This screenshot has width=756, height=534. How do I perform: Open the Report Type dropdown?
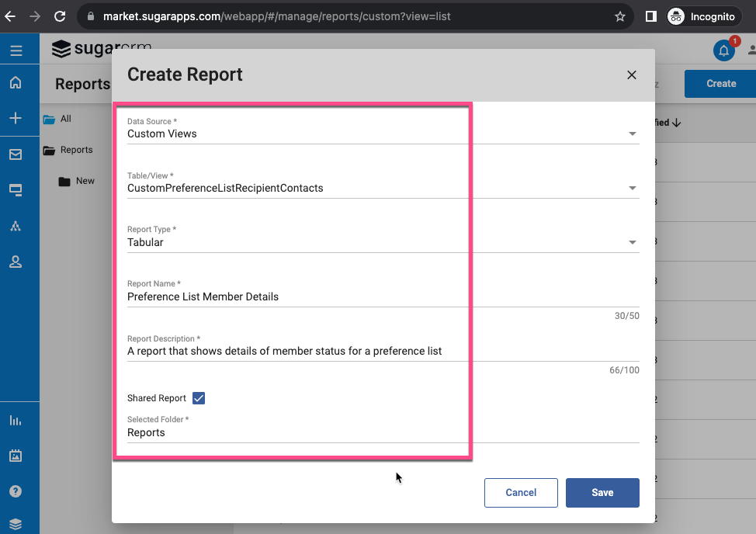[x=632, y=242]
